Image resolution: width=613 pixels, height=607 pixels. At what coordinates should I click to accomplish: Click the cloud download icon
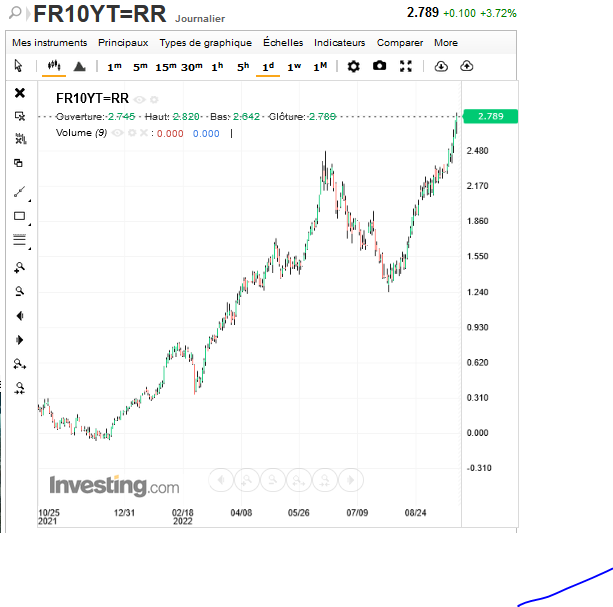[441, 66]
